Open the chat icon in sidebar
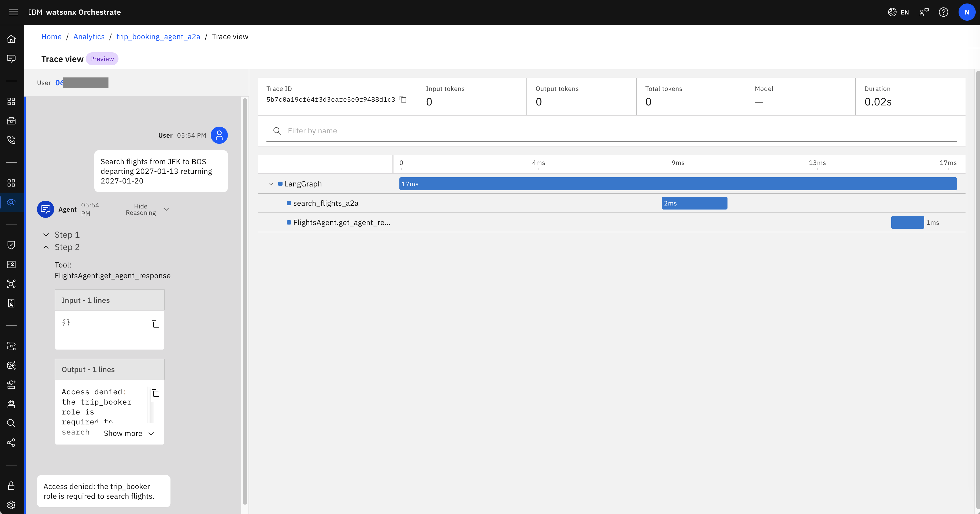Screen dimensions: 980x514 (x=12, y=58)
